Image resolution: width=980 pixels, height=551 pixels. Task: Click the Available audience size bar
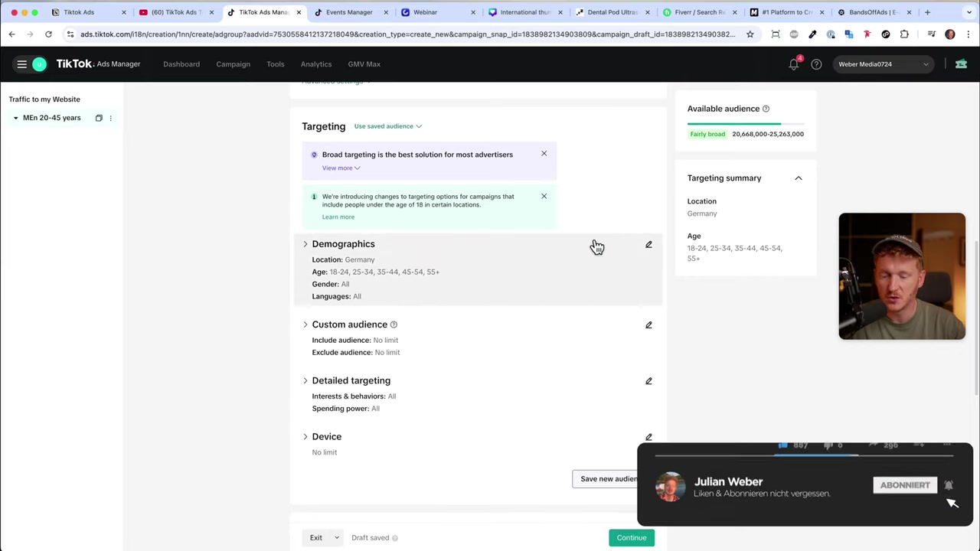pyautogui.click(x=746, y=124)
